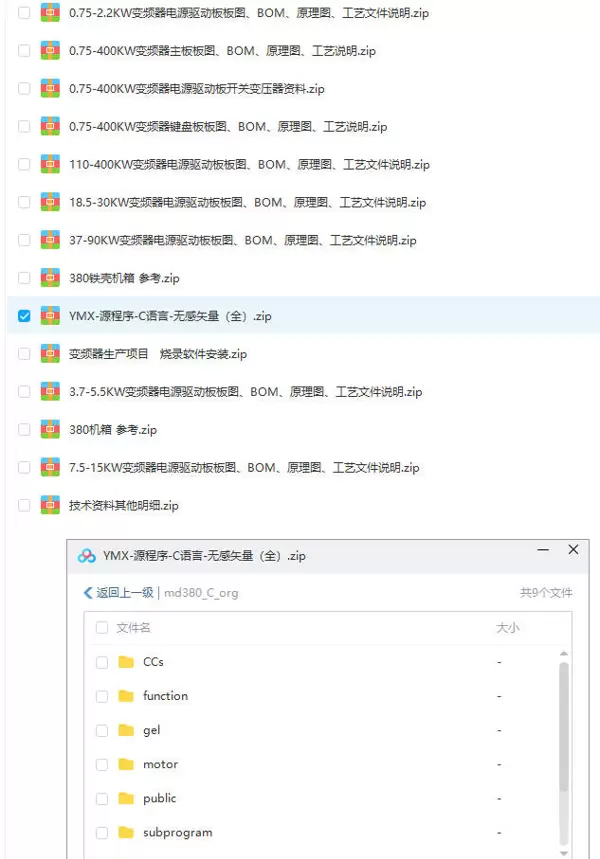Click the gel folder icon
This screenshot has width=600, height=859.
pos(126,730)
